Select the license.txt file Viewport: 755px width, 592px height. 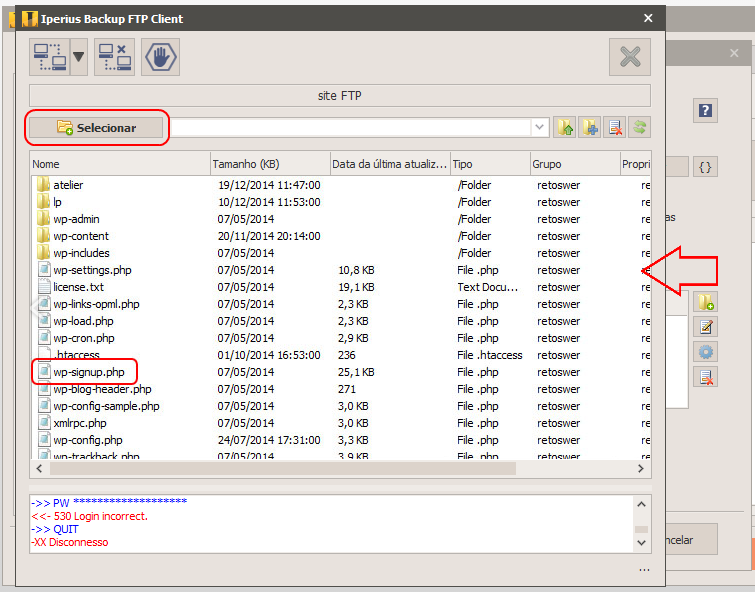pos(78,287)
